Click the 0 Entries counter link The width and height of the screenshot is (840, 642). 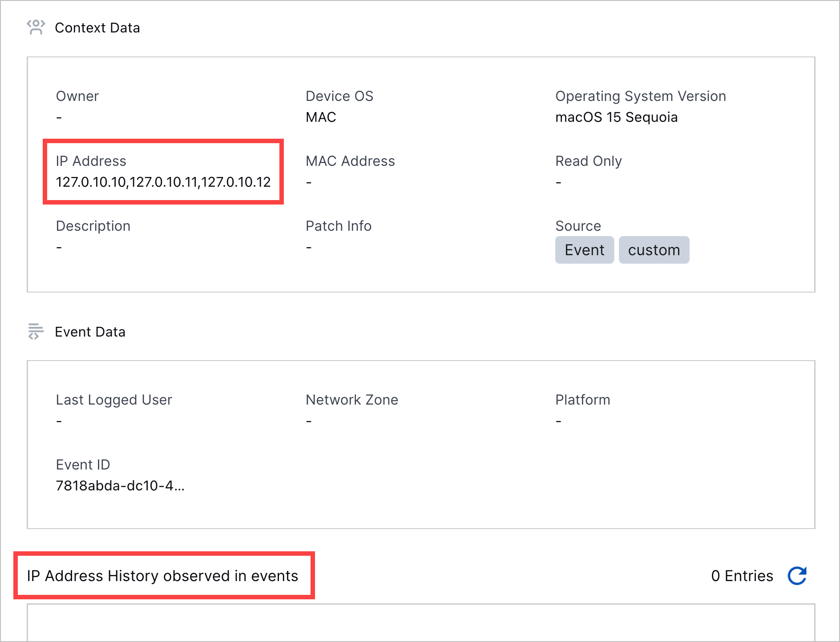point(743,575)
